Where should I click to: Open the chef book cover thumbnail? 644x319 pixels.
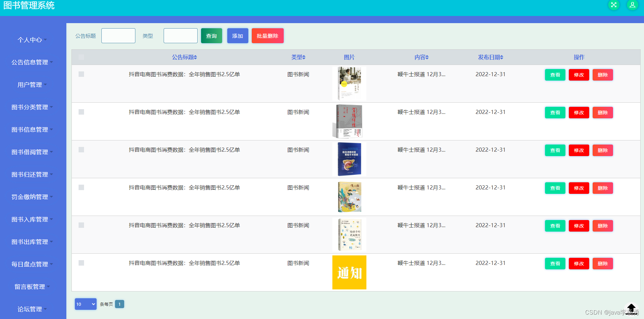pos(349,83)
